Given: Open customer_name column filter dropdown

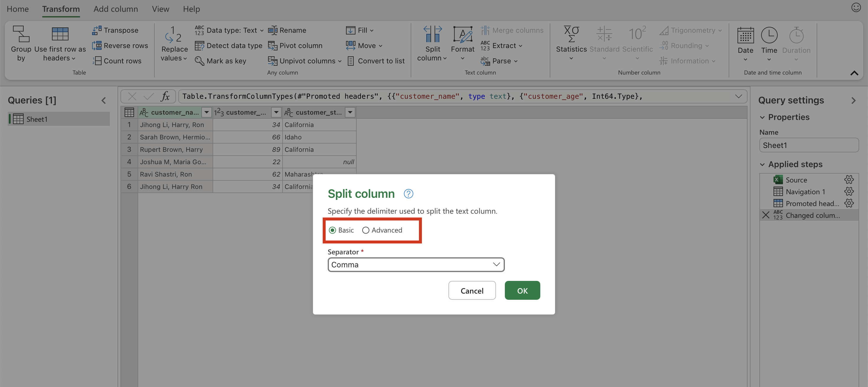Looking at the screenshot, I should coord(206,112).
